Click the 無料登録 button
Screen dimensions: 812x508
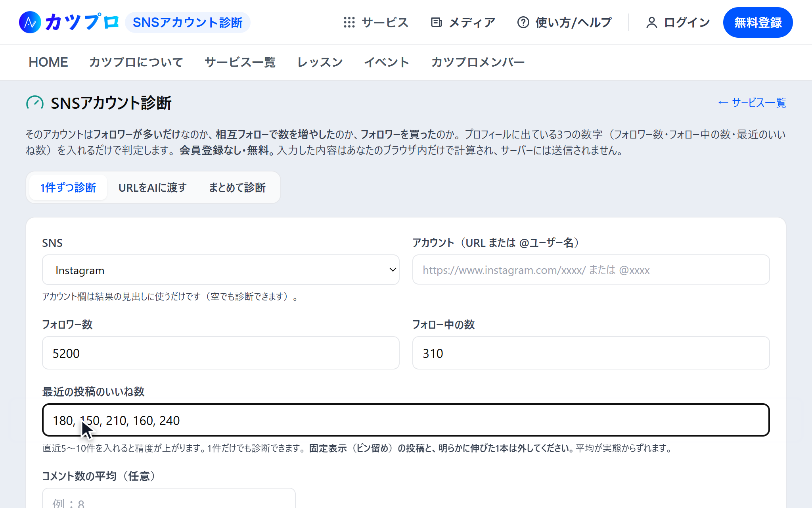click(x=758, y=22)
